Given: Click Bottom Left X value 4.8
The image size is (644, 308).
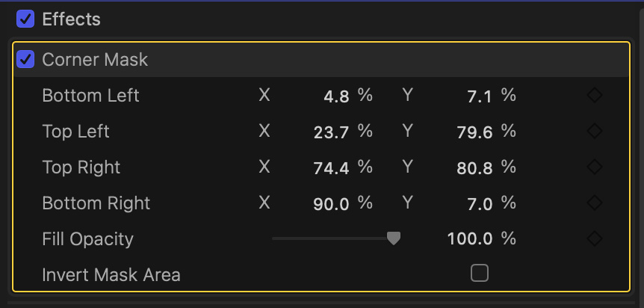Looking at the screenshot, I should tap(336, 96).
